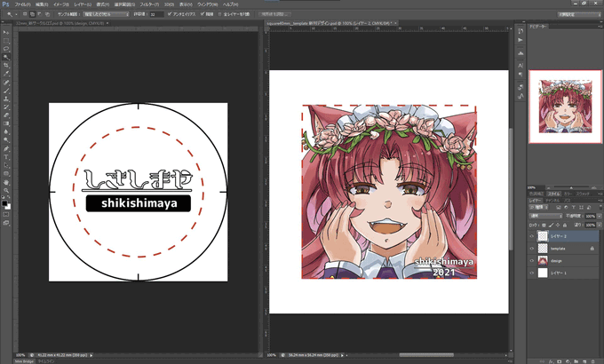This screenshot has height=364, width=604.
Task: Select the Hand tool
Action: click(x=6, y=182)
